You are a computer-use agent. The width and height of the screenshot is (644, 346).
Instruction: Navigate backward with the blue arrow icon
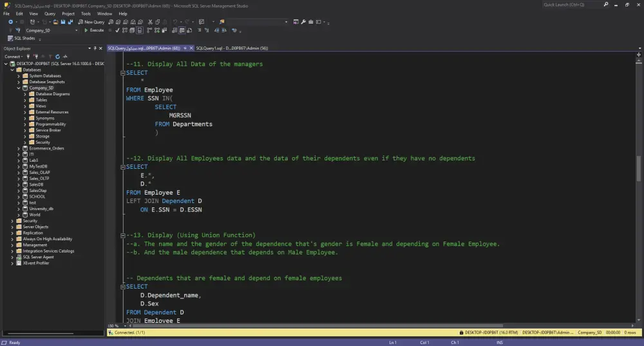pos(10,22)
